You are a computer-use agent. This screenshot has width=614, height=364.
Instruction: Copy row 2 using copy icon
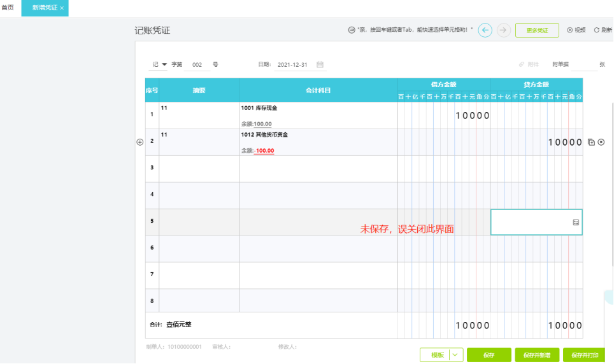tap(591, 142)
